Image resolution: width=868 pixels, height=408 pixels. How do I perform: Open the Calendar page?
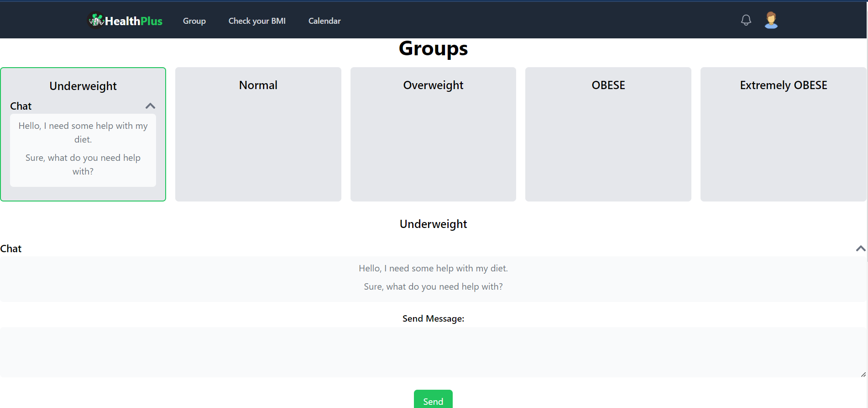click(324, 21)
